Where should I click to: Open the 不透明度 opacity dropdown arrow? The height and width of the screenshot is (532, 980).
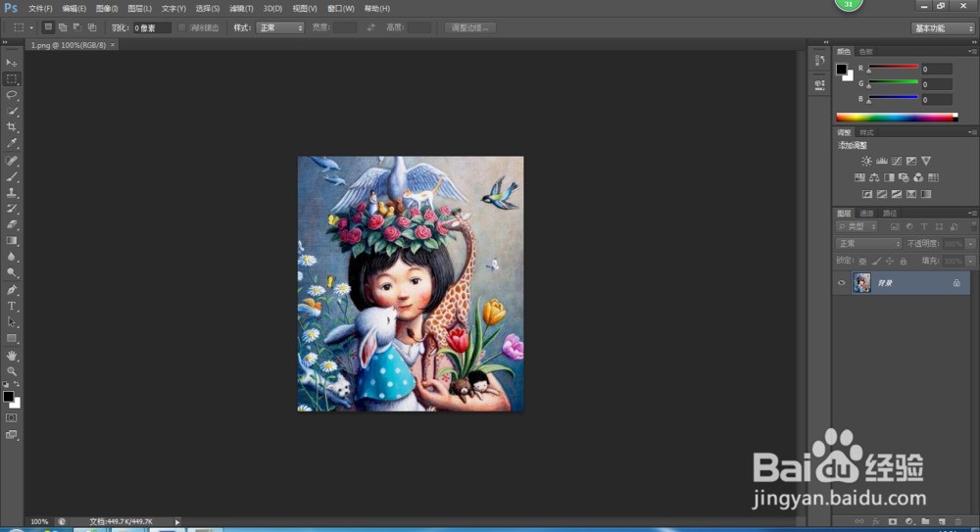tap(970, 244)
